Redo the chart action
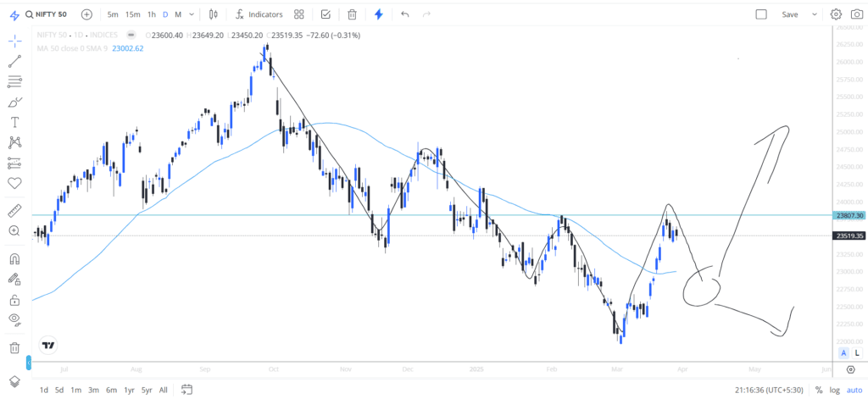This screenshot has height=399, width=868. (x=426, y=14)
